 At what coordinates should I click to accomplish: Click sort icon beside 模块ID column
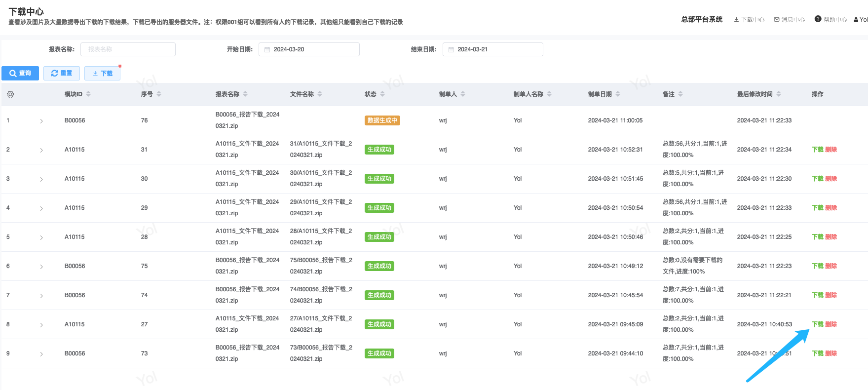88,94
